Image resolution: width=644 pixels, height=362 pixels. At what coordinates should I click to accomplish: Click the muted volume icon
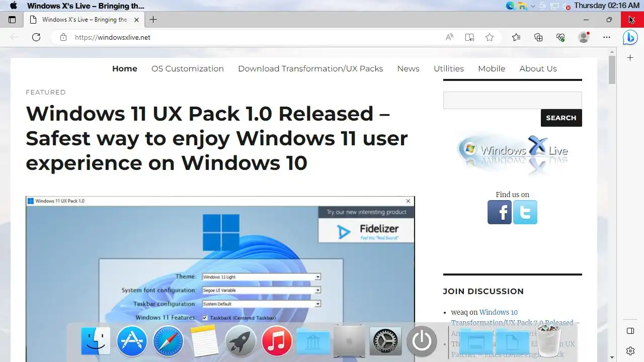click(567, 6)
